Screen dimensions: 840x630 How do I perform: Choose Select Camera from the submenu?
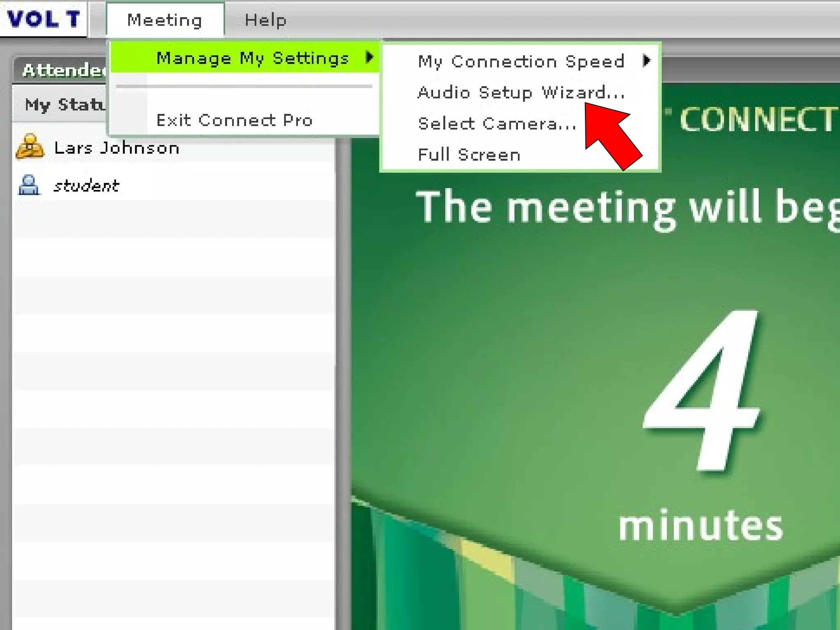pos(497,123)
